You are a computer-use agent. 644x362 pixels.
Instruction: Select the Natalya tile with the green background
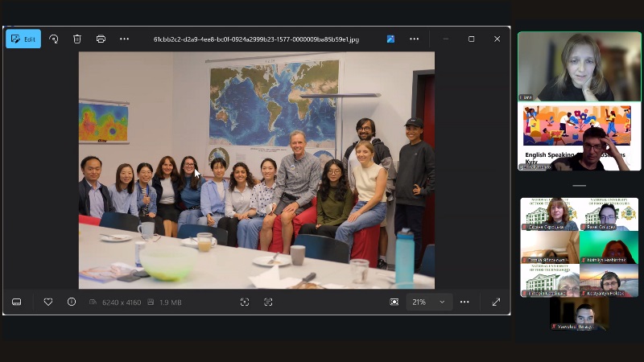click(x=609, y=248)
